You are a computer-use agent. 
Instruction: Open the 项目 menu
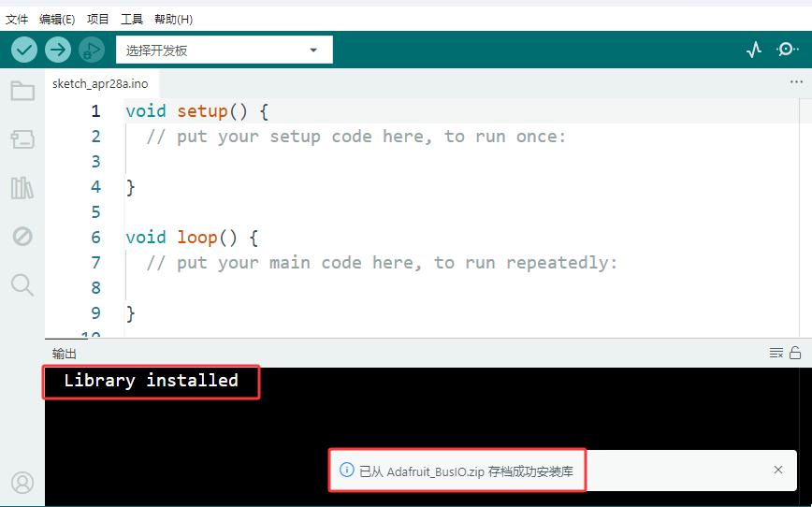click(x=98, y=20)
